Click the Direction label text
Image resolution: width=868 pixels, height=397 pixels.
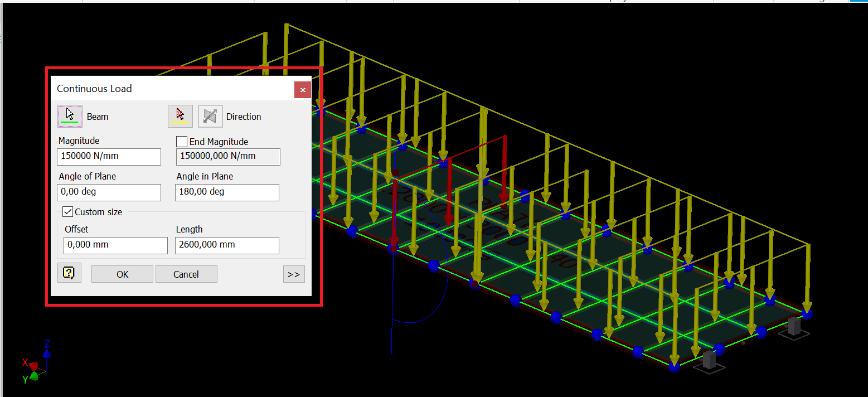(x=244, y=117)
